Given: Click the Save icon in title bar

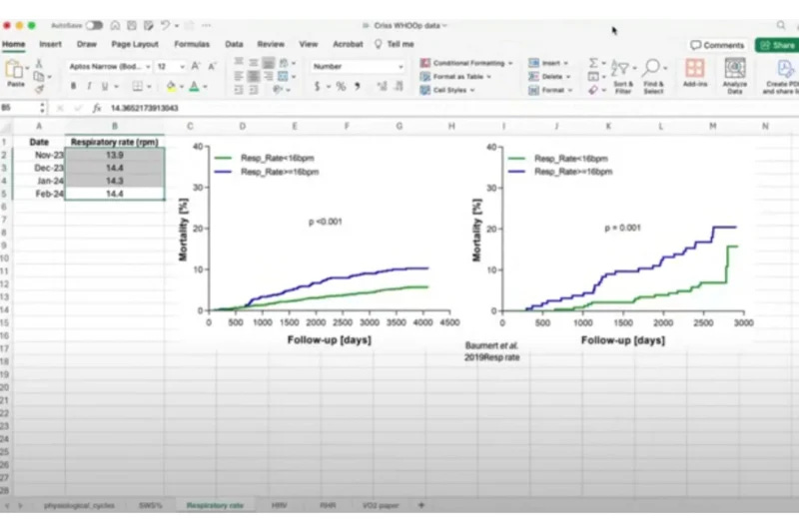Looking at the screenshot, I should tap(132, 26).
